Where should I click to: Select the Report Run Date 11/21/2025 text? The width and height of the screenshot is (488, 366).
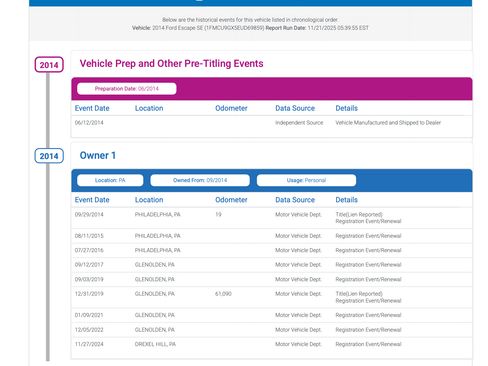click(x=317, y=28)
